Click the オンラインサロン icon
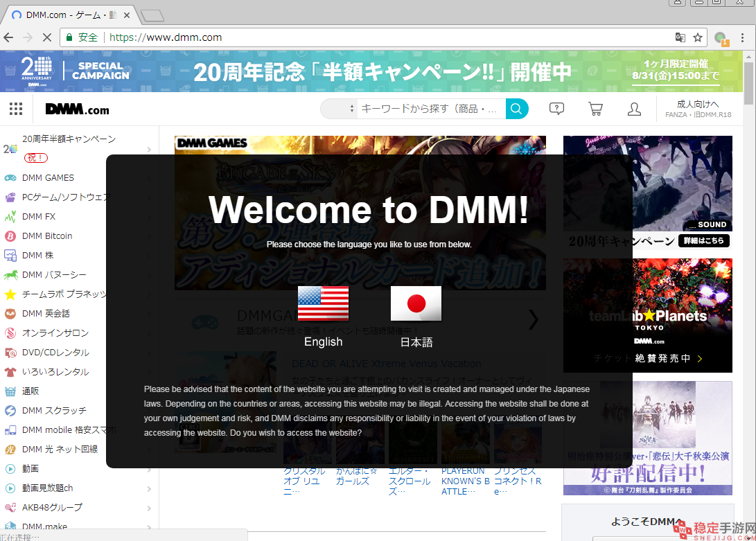756x541 pixels. 10,332
